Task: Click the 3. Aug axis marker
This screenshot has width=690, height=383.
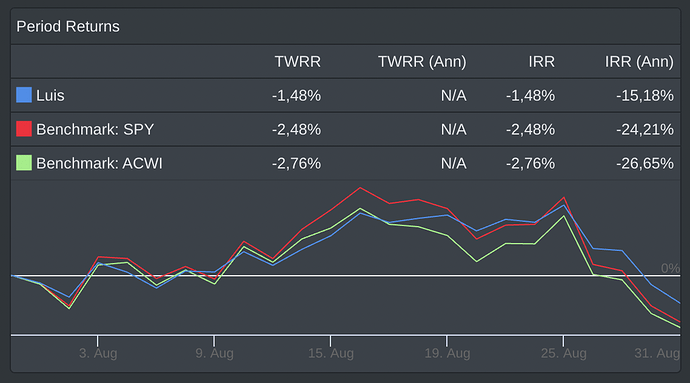Action: 98,353
